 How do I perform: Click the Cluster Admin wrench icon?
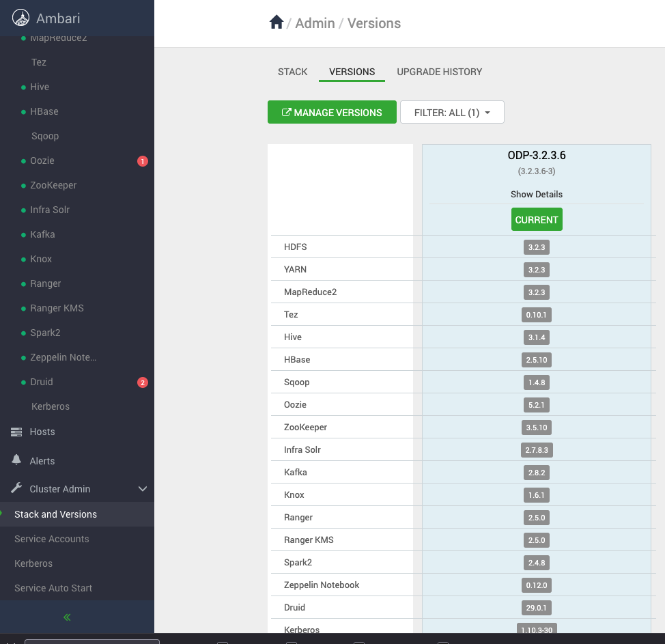tap(16, 488)
